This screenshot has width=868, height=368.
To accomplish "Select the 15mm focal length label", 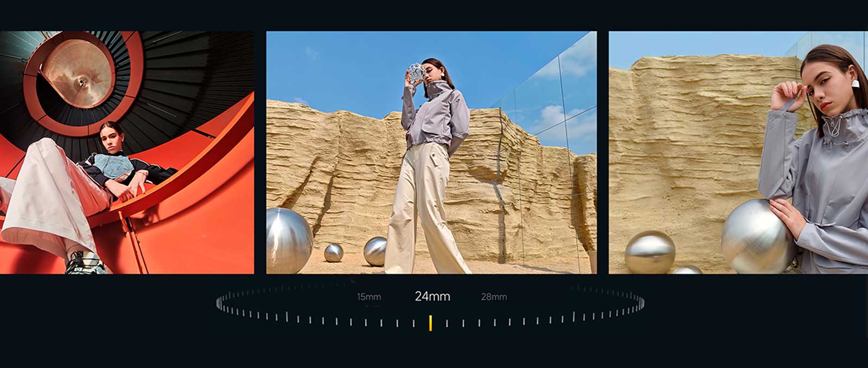I will (369, 297).
